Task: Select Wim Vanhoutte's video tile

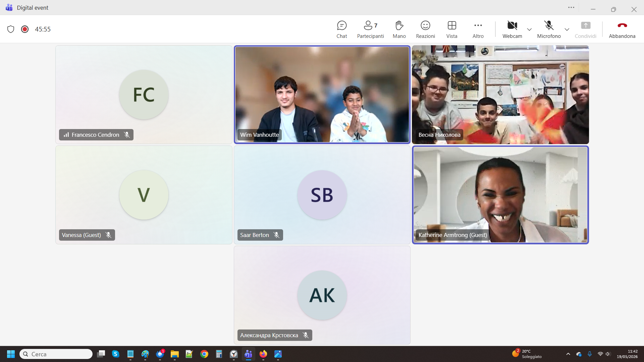Action: point(322,95)
